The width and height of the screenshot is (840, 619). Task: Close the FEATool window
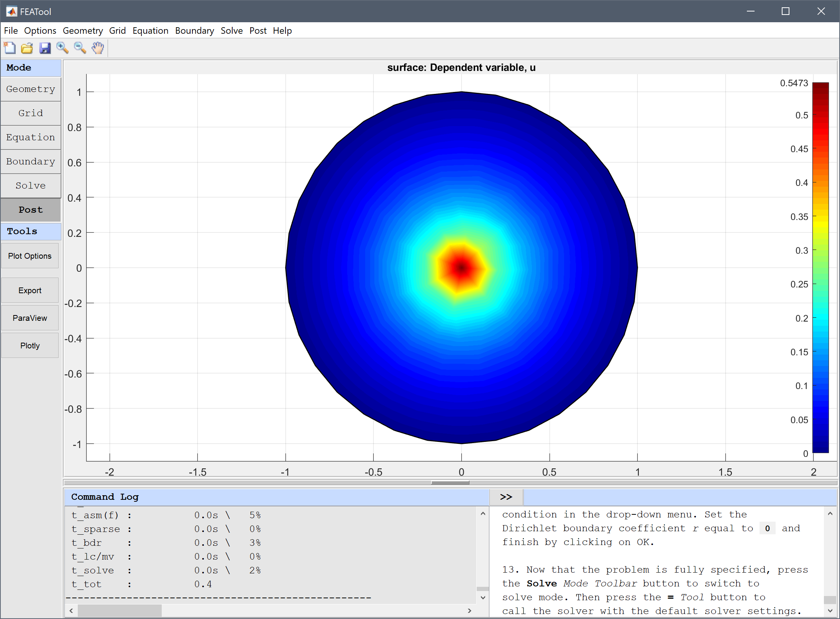(x=821, y=11)
